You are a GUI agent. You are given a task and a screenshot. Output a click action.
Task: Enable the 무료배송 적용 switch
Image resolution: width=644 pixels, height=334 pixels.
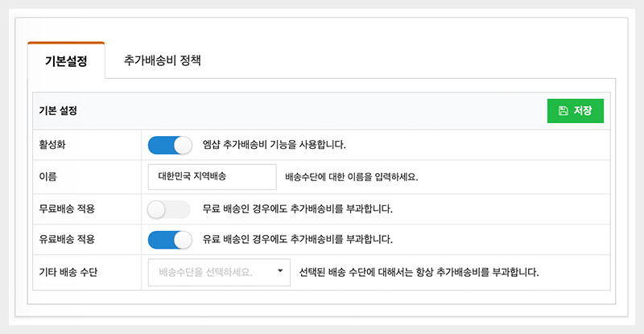170,209
